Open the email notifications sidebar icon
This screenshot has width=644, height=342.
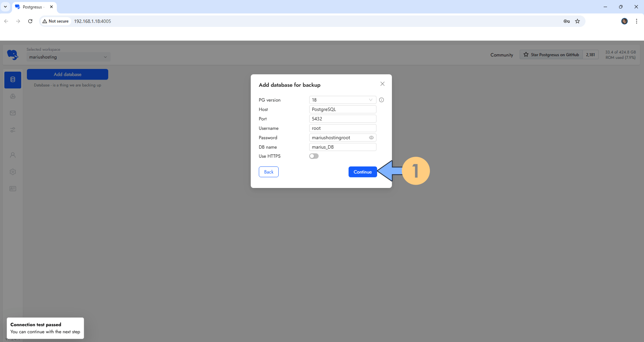click(x=12, y=113)
